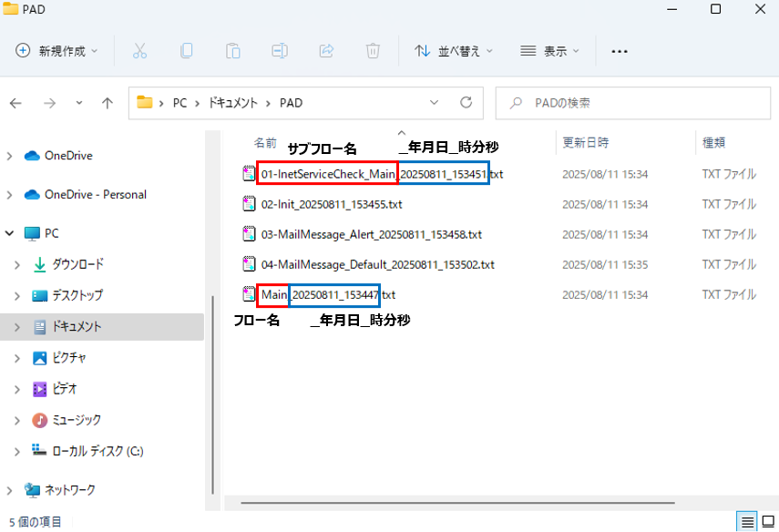Expand the ドキュメント tree node
Viewport: 779px width, 532px height.
(17, 327)
